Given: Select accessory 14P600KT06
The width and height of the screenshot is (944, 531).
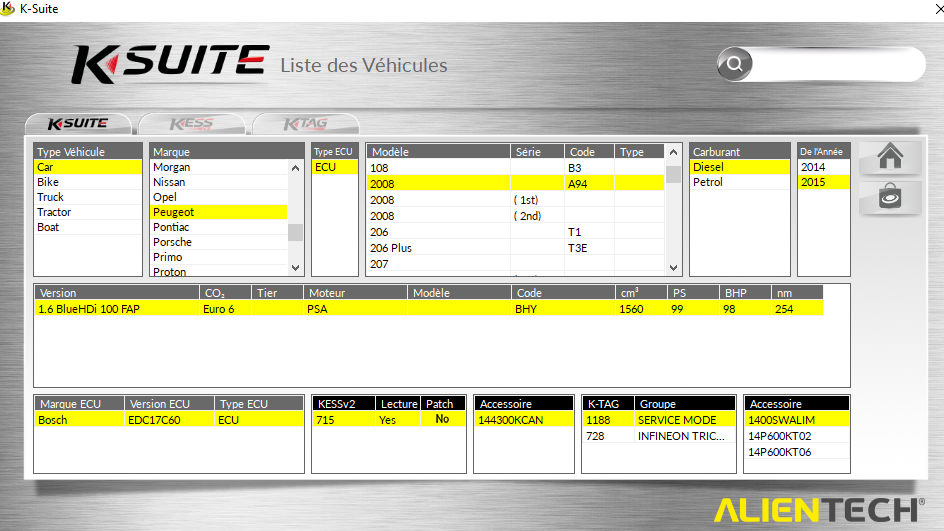Looking at the screenshot, I should [796, 452].
